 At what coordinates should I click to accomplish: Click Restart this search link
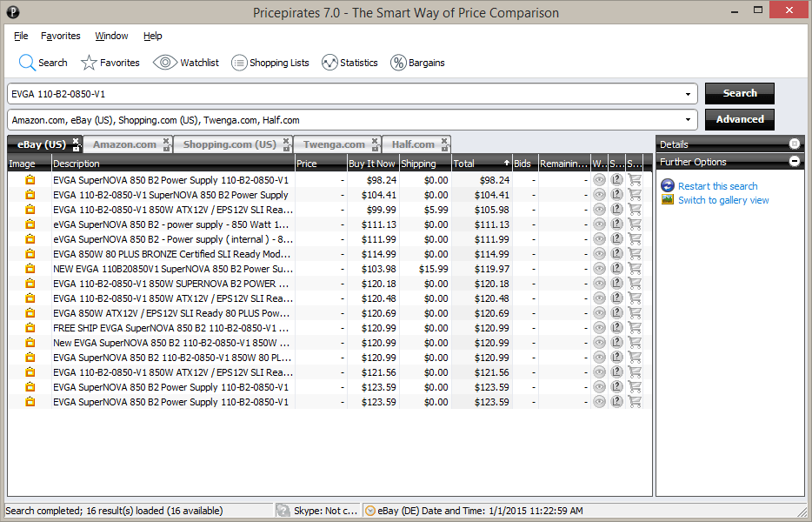718,186
